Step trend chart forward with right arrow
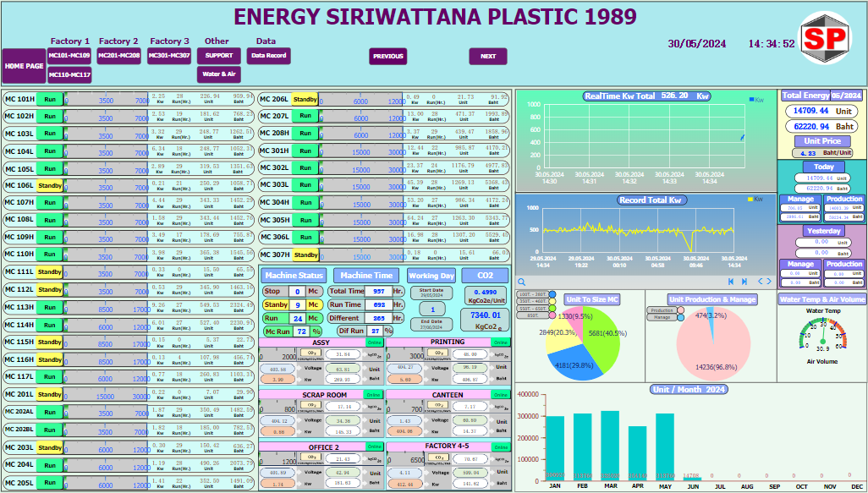Image resolution: width=868 pixels, height=493 pixels. pos(769,282)
